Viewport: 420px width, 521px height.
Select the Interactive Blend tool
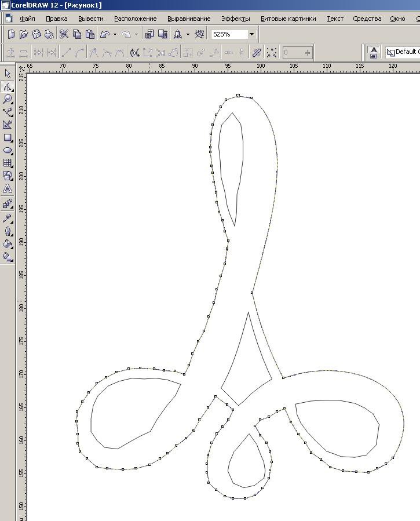tap(8, 203)
